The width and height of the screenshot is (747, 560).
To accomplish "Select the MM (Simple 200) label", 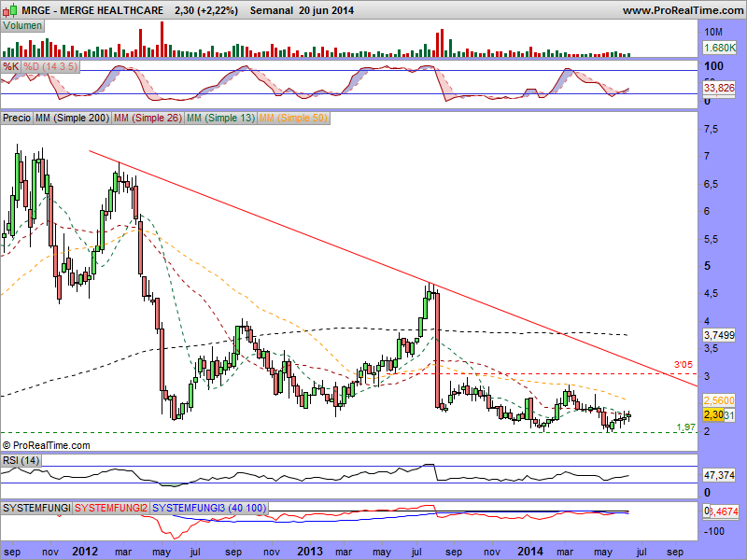I will [x=72, y=118].
